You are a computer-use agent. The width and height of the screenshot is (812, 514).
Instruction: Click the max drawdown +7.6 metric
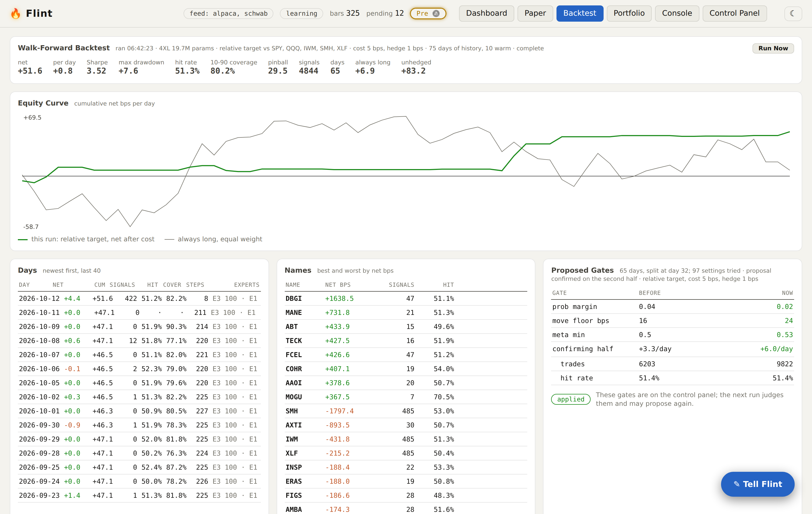141,67
